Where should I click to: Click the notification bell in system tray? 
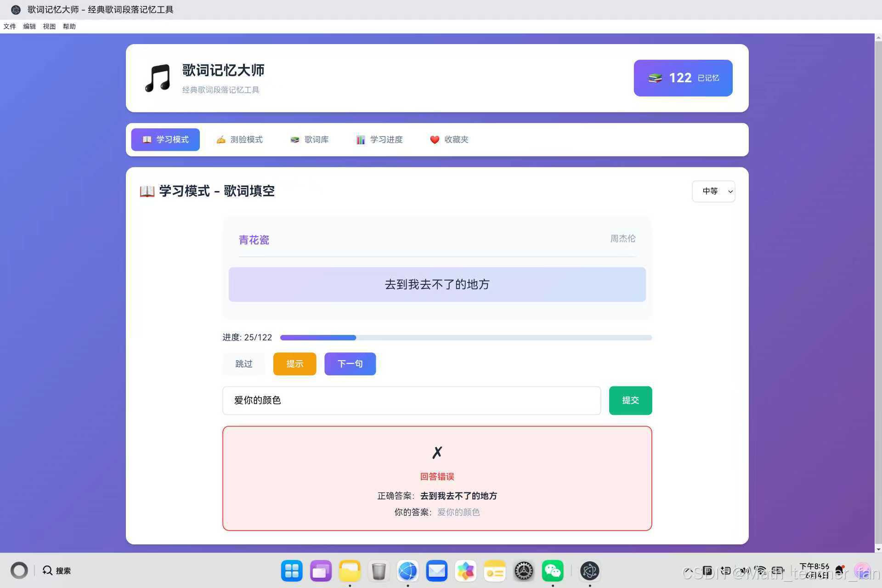tap(840, 570)
